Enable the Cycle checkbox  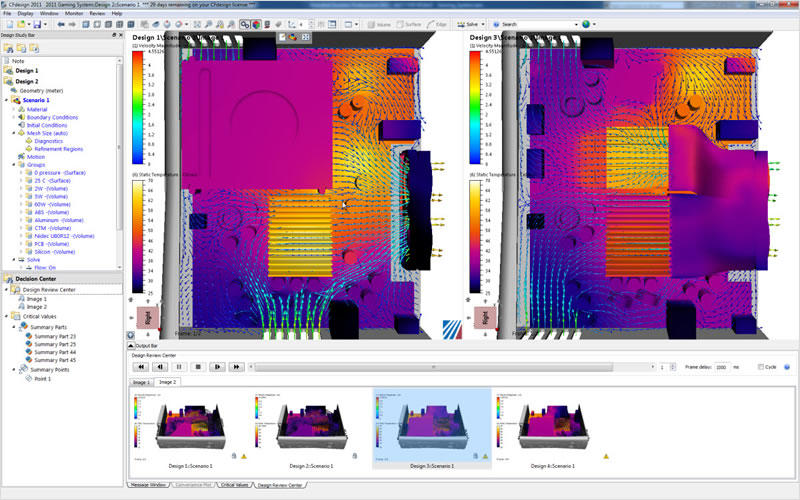click(x=760, y=367)
